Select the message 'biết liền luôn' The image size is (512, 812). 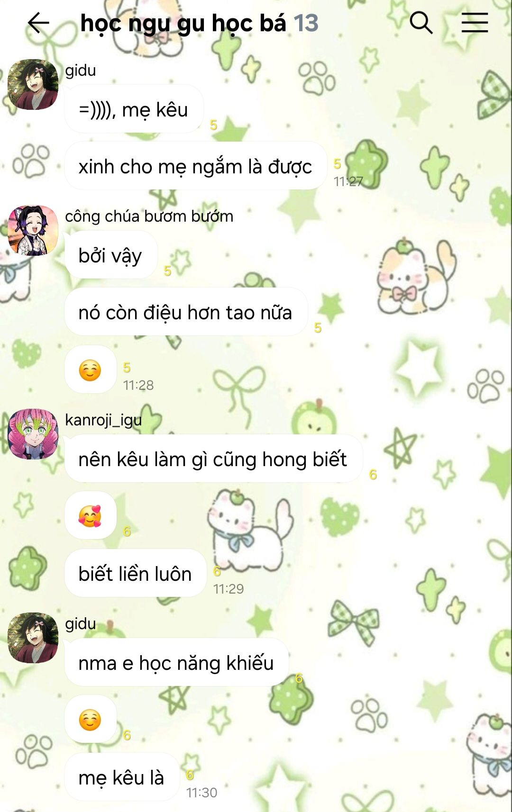click(x=135, y=574)
